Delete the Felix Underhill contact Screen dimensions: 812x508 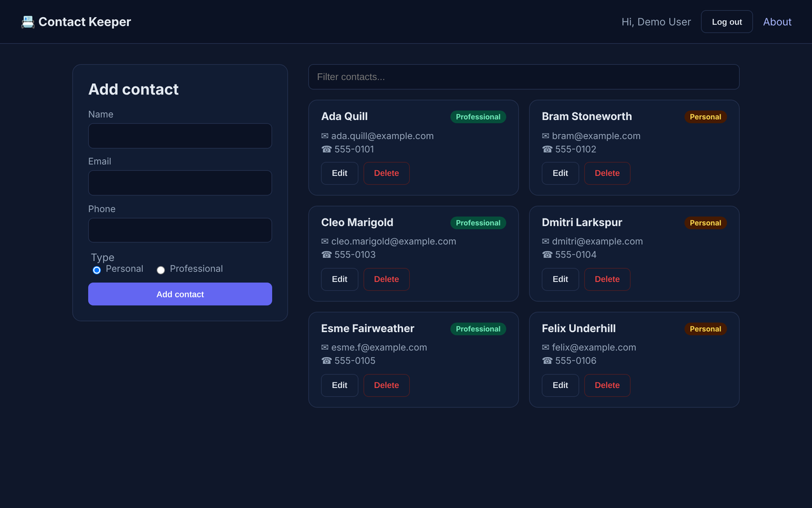[607, 385]
